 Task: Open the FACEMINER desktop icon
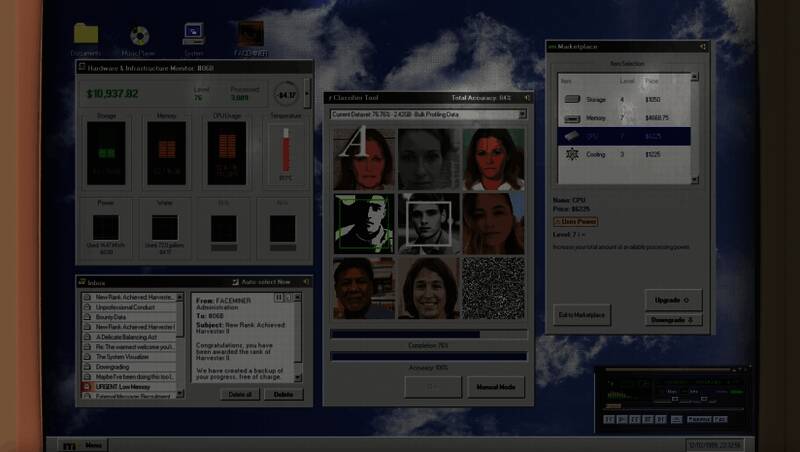249,34
